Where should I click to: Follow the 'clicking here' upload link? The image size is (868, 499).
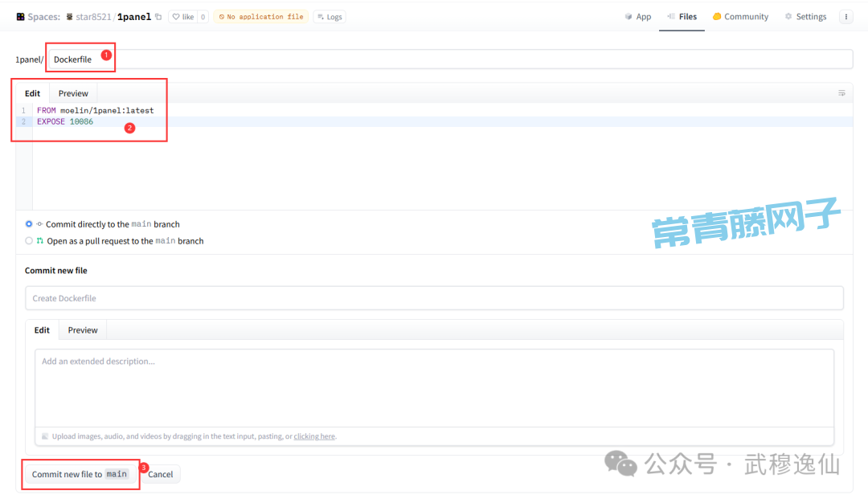314,436
